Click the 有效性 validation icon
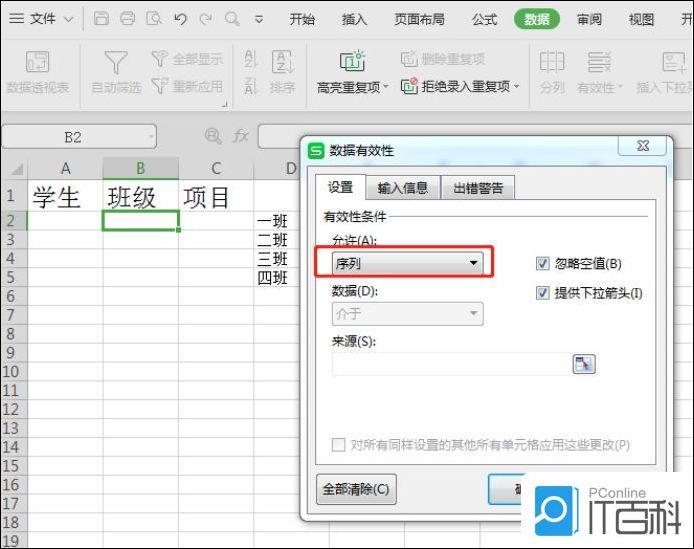Image resolution: width=694 pixels, height=549 pixels. point(599,62)
